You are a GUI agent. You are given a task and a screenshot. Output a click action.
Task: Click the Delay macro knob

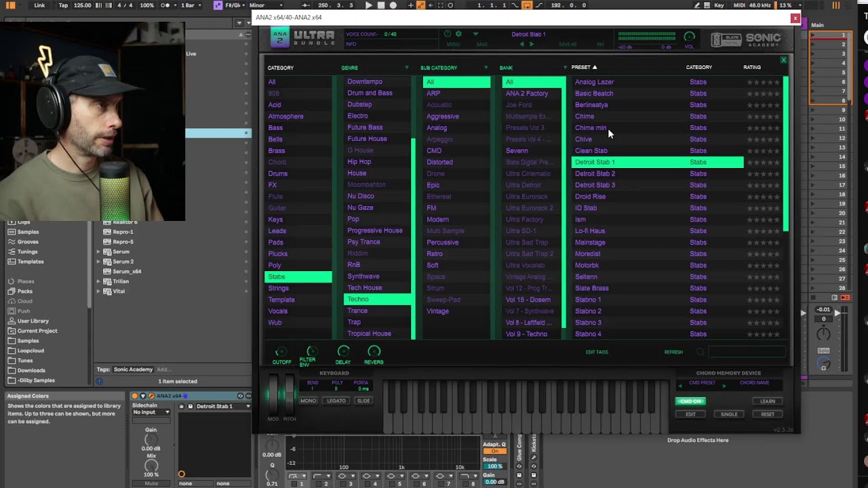[x=343, y=351]
